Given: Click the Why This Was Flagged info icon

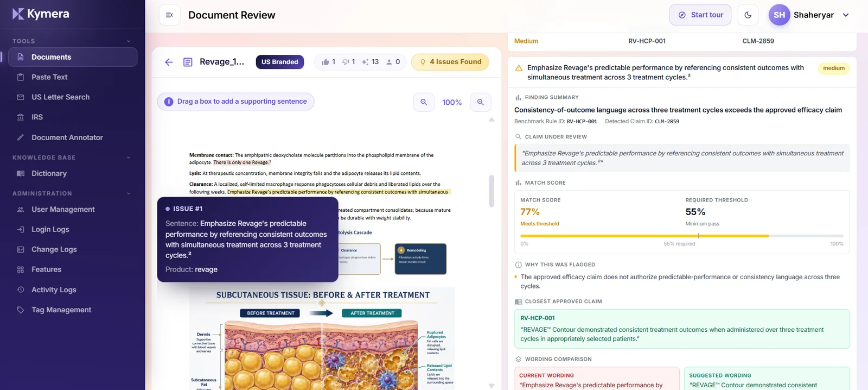Looking at the screenshot, I should 518,265.
